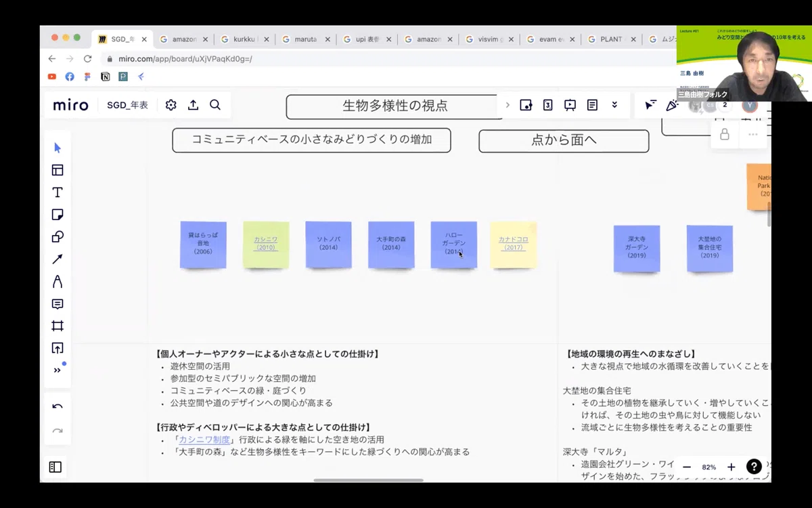Open board settings gear icon

coord(171,105)
